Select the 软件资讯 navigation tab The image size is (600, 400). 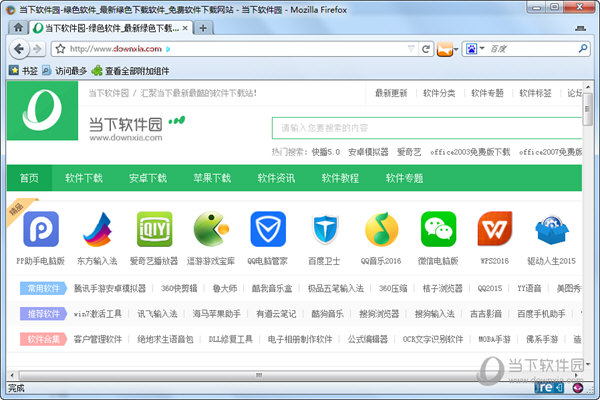(276, 178)
